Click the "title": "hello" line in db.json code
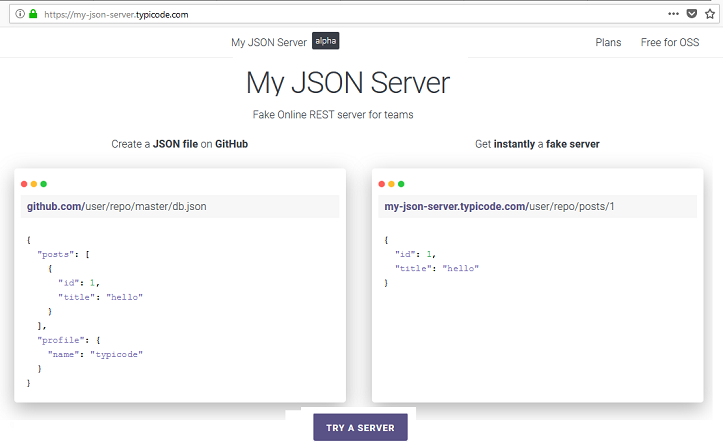Viewport: 723px width, 448px height. [101, 297]
